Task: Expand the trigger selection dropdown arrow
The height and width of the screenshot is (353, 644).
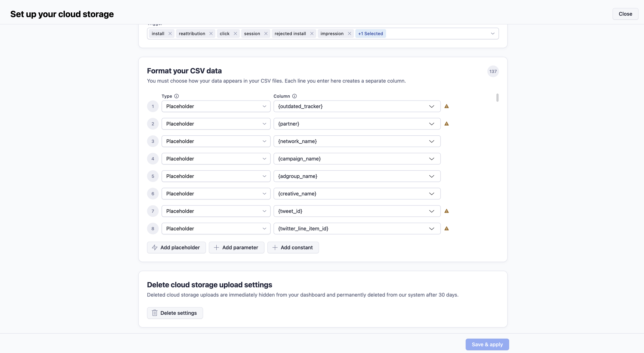Action: tap(493, 34)
